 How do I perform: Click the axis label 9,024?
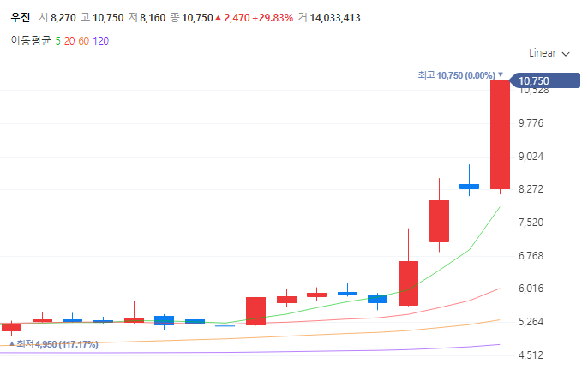(531, 157)
